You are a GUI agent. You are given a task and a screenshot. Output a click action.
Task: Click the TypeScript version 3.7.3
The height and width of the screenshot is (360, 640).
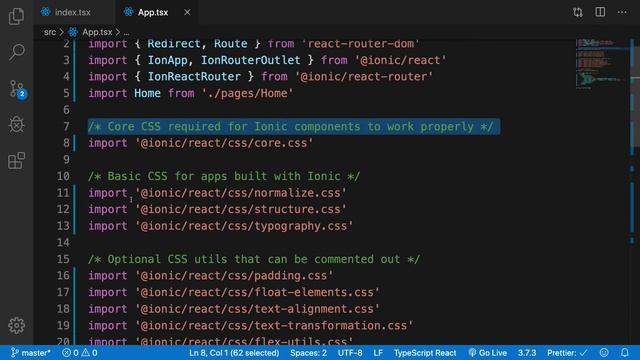[527, 353]
